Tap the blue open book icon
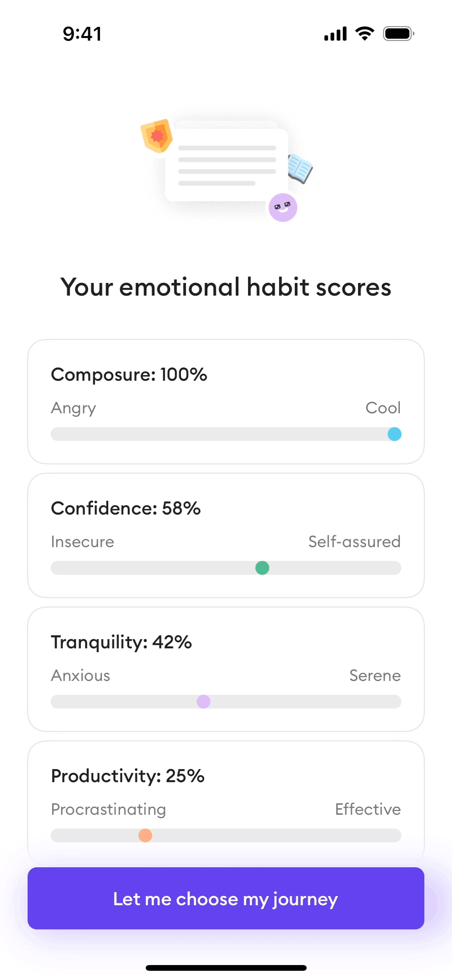The image size is (452, 980). point(300,169)
